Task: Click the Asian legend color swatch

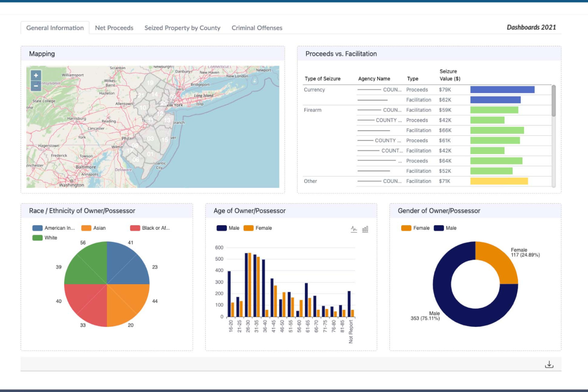Action: pyautogui.click(x=86, y=228)
